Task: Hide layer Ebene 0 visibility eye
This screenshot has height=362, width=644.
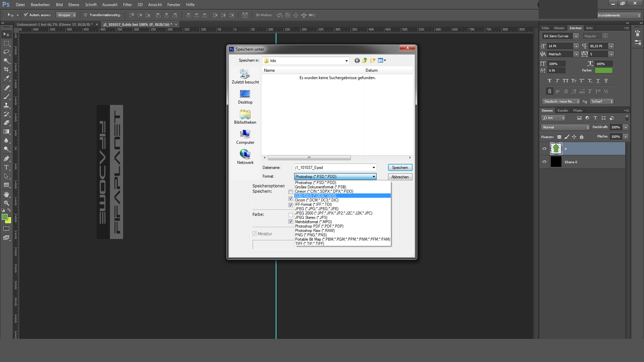Action: (544, 162)
